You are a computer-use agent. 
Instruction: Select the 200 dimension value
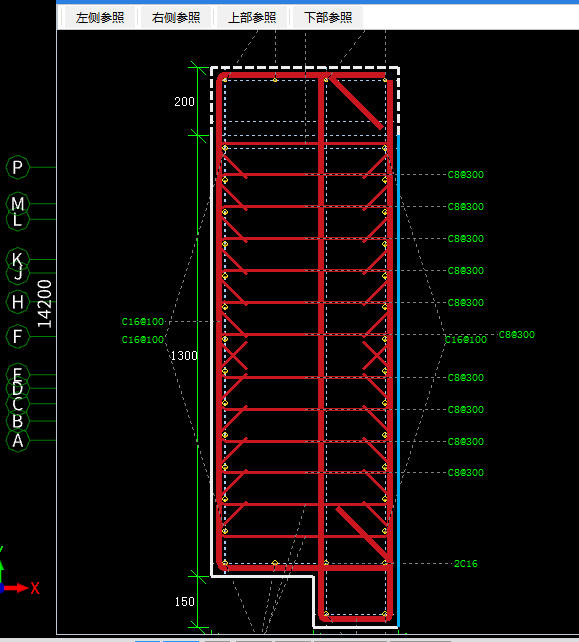(184, 102)
